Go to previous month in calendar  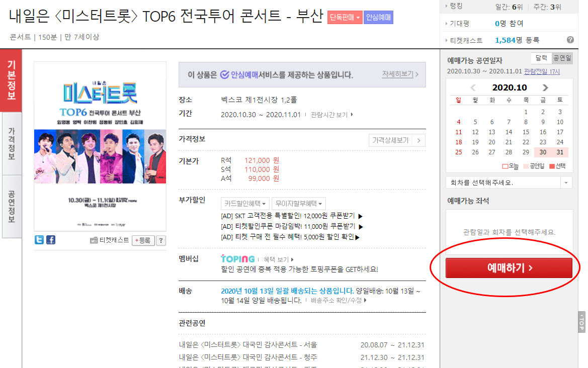[x=473, y=87]
